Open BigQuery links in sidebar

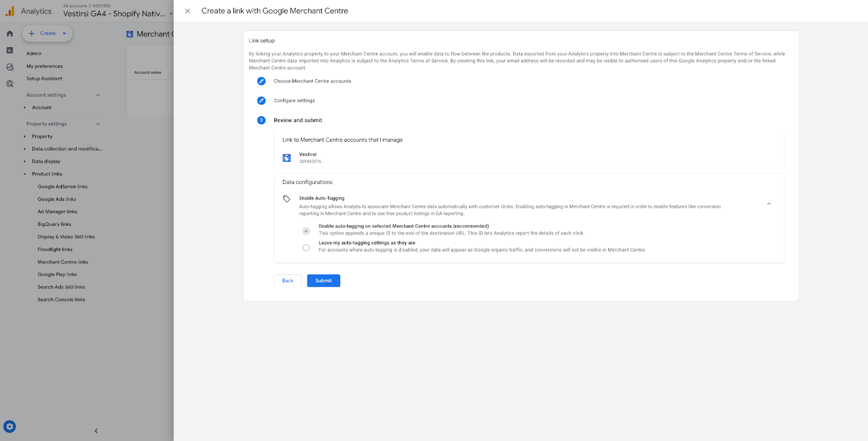point(54,224)
